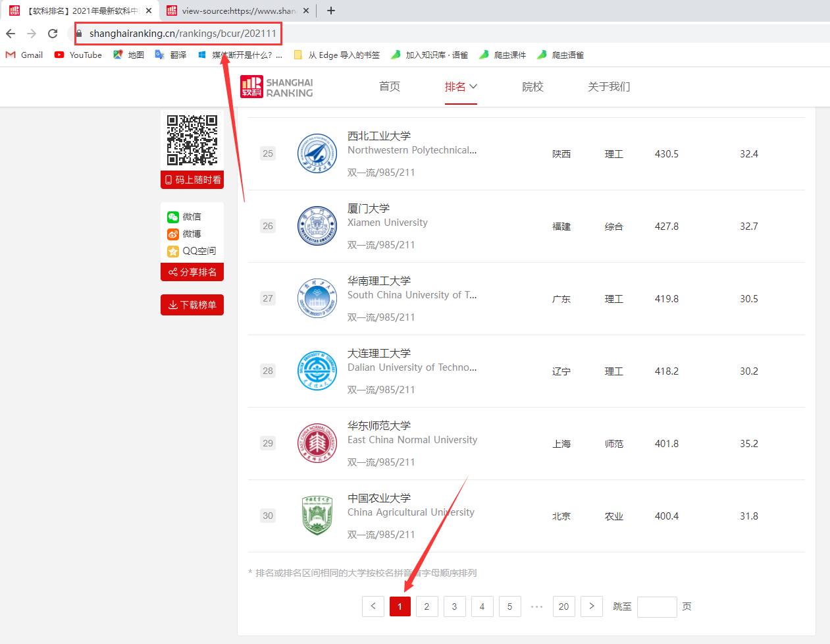The image size is (830, 644).
Task: Switch to the view-source tab
Action: pyautogui.click(x=238, y=11)
